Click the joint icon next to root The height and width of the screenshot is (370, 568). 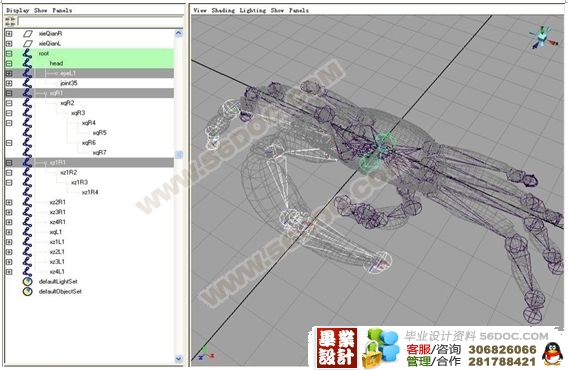point(27,54)
